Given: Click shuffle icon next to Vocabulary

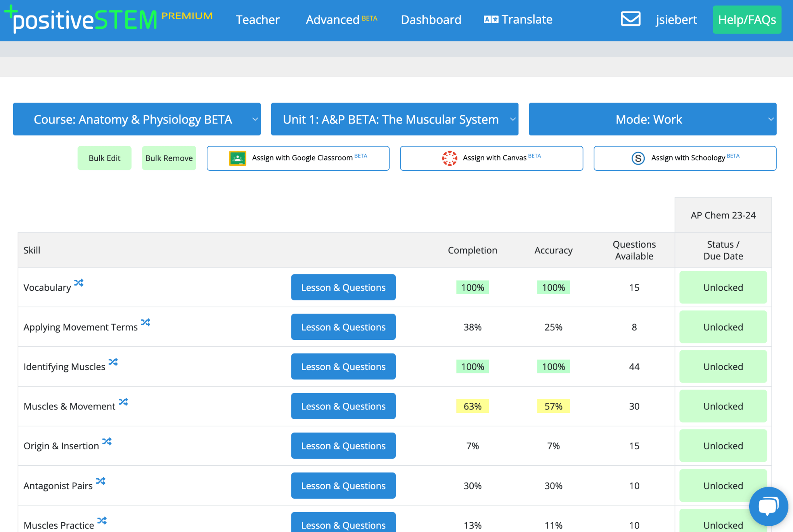Looking at the screenshot, I should pos(79,283).
